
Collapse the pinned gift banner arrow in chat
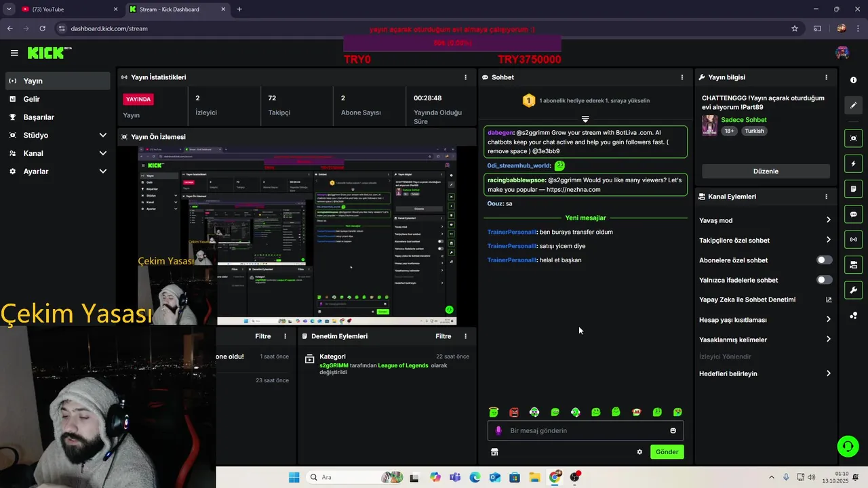pyautogui.click(x=585, y=119)
